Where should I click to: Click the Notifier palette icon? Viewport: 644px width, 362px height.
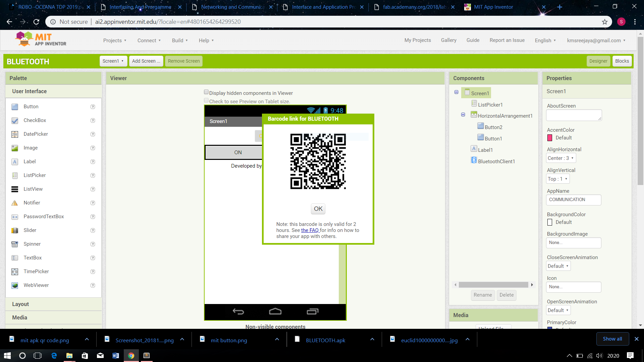15,203
